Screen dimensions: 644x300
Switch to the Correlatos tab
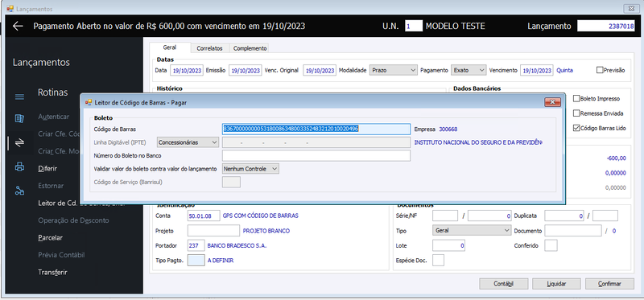(209, 48)
